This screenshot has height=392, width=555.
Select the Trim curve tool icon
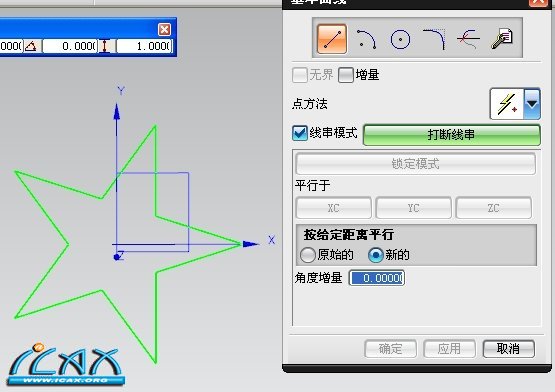(x=468, y=39)
